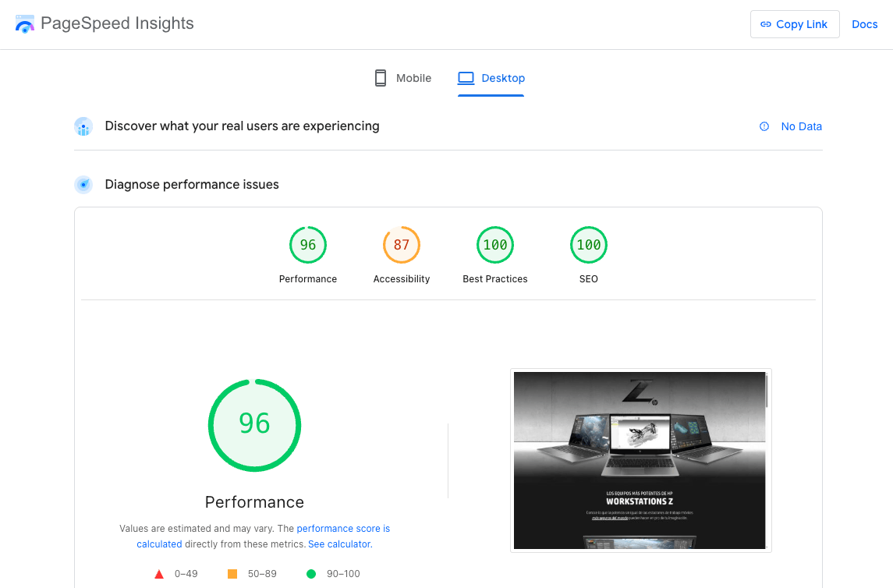Click the PageSpeed Insights logo icon

[24, 24]
